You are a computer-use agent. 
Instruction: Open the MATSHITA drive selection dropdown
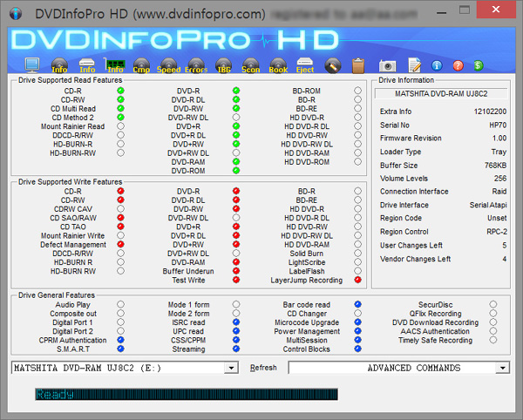coord(125,368)
